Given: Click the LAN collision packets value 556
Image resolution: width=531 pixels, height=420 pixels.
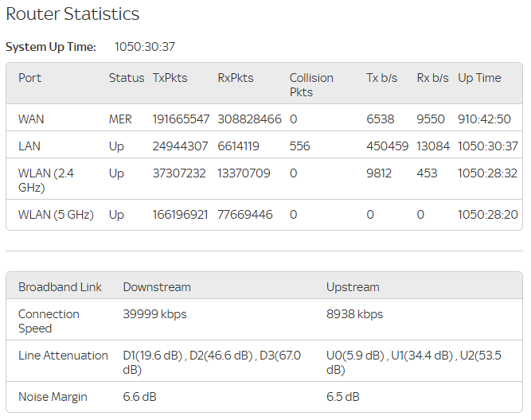Looking at the screenshot, I should click(299, 146).
